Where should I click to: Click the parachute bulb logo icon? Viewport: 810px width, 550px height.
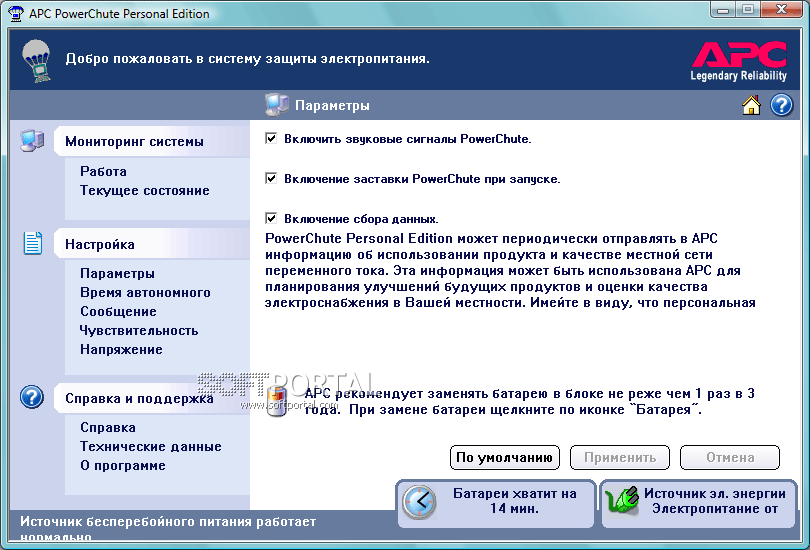[37, 61]
